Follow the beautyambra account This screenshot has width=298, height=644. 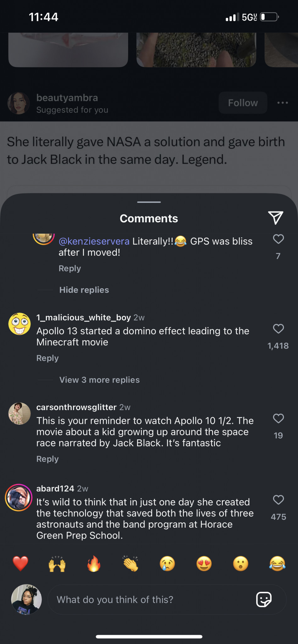pyautogui.click(x=243, y=103)
